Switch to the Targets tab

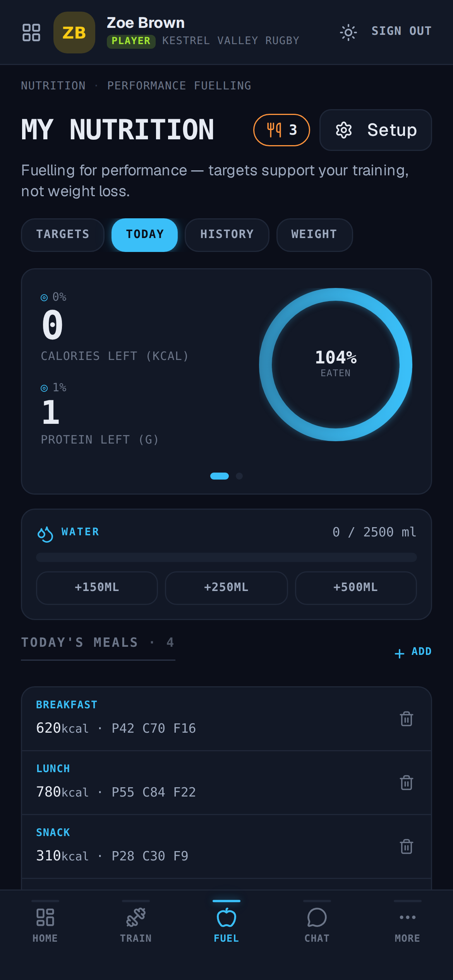click(63, 235)
